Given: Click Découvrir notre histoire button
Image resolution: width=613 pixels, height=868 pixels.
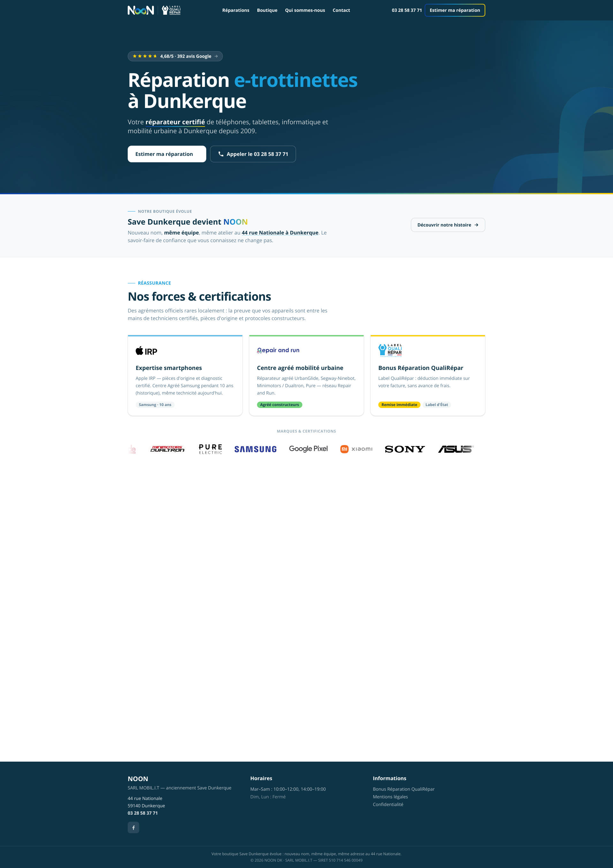Looking at the screenshot, I should coord(448,225).
